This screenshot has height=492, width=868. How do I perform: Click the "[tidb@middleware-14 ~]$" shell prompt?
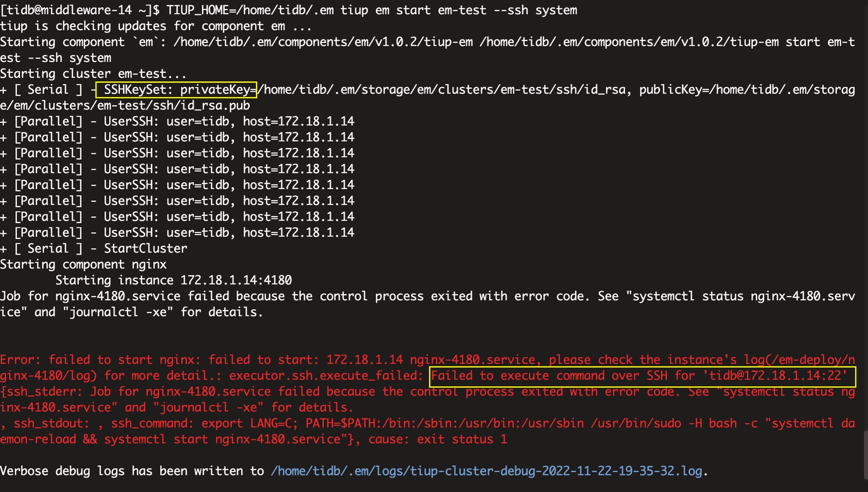pyautogui.click(x=80, y=10)
